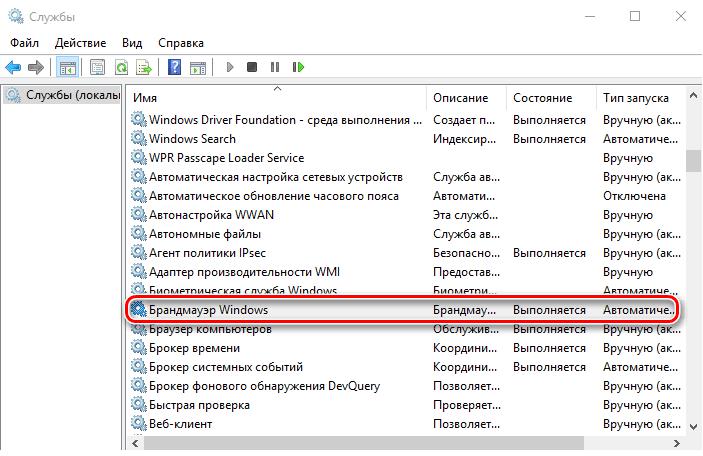Select Брокер фонового обнаружения DevQuery service
The height and width of the screenshot is (456, 703).
[x=265, y=386]
